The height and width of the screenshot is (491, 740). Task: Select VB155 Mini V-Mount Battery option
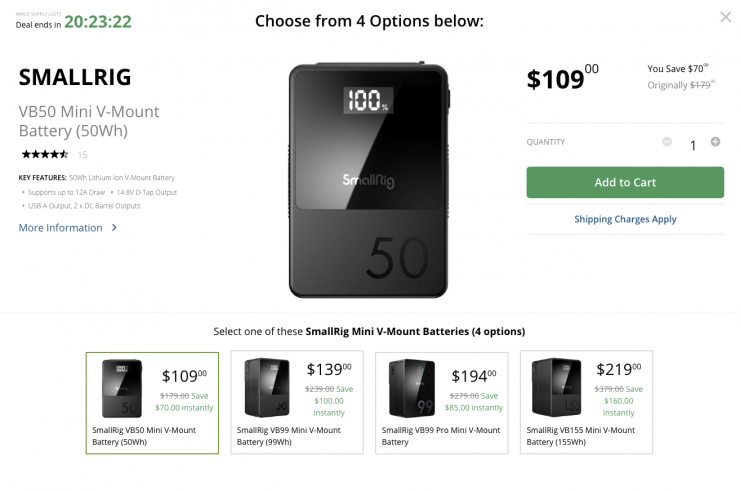586,402
